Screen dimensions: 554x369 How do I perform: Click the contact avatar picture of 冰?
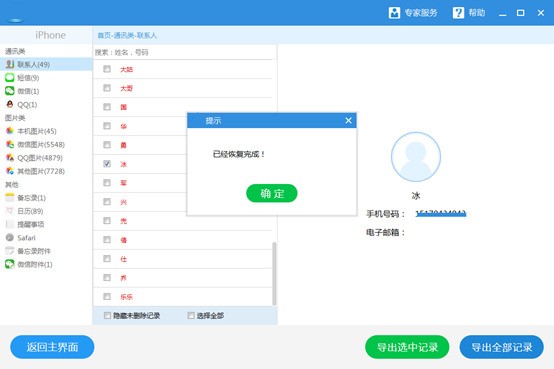click(x=416, y=157)
